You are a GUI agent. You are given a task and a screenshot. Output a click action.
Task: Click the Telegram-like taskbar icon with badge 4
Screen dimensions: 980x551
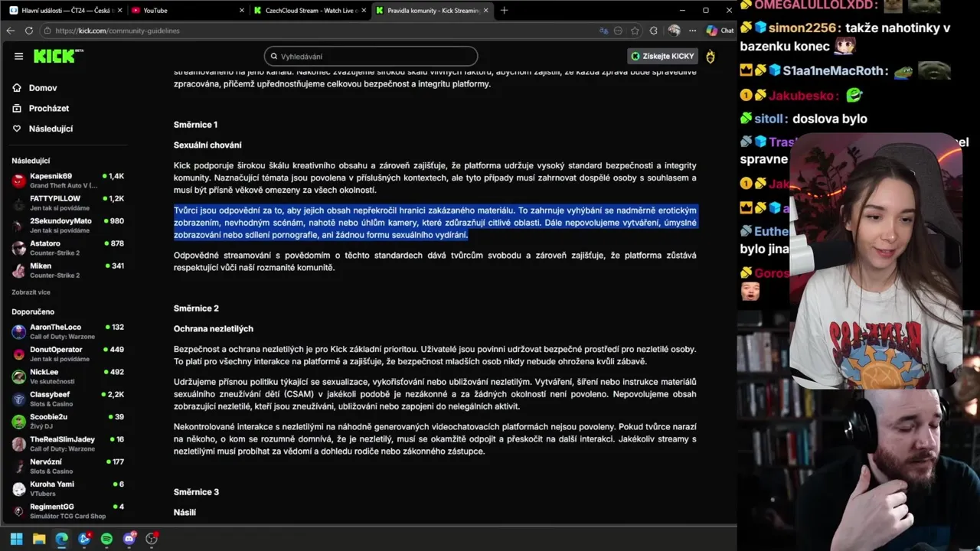coord(84,539)
